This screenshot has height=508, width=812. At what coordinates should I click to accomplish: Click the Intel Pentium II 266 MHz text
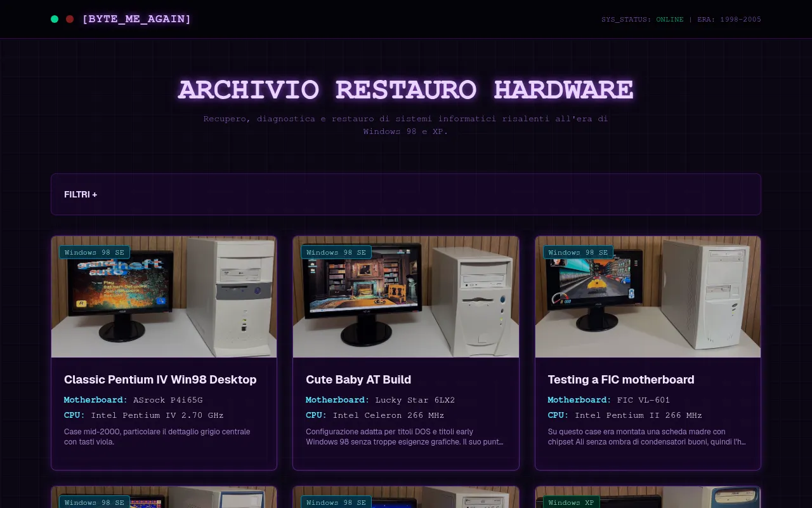[638, 415]
